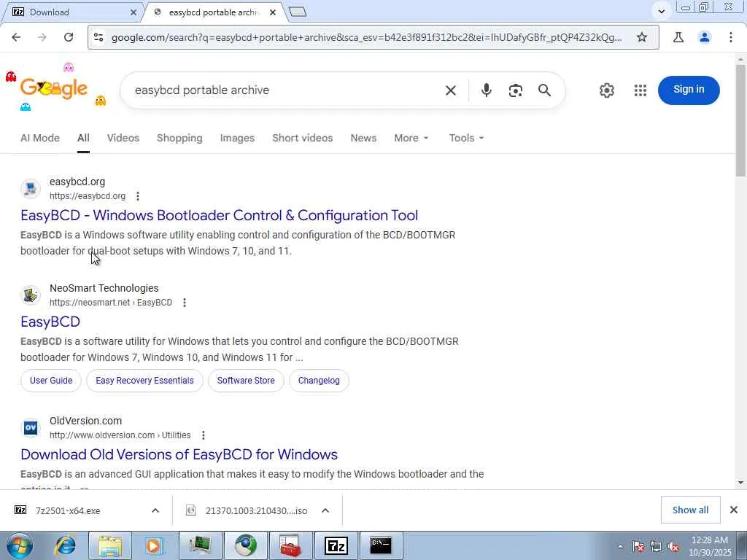
Task: Click the easybcd.org favicon
Action: pyautogui.click(x=31, y=189)
